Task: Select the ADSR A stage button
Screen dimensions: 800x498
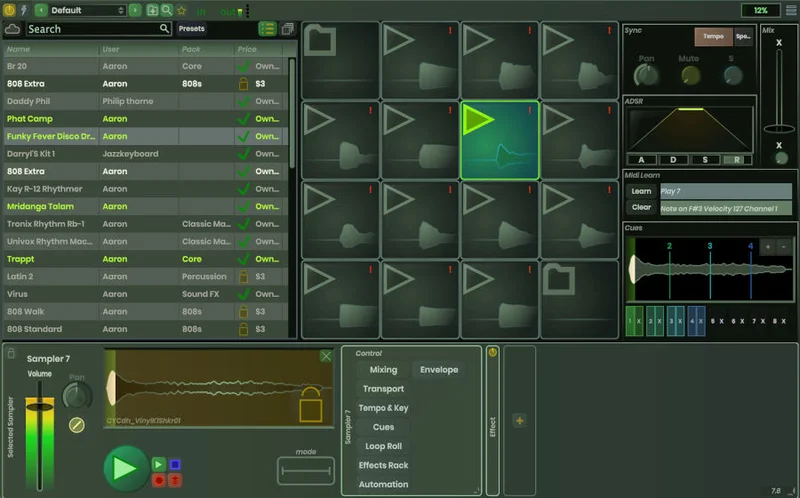Action: point(641,160)
